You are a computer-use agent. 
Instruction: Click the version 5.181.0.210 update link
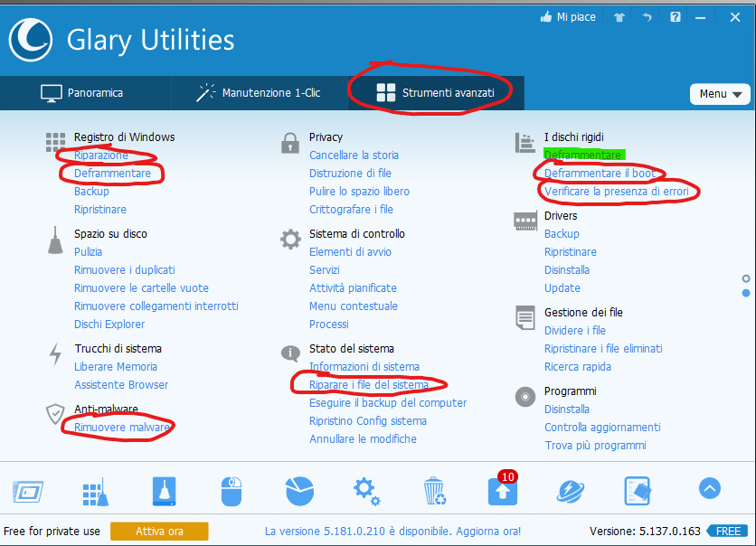tap(393, 531)
